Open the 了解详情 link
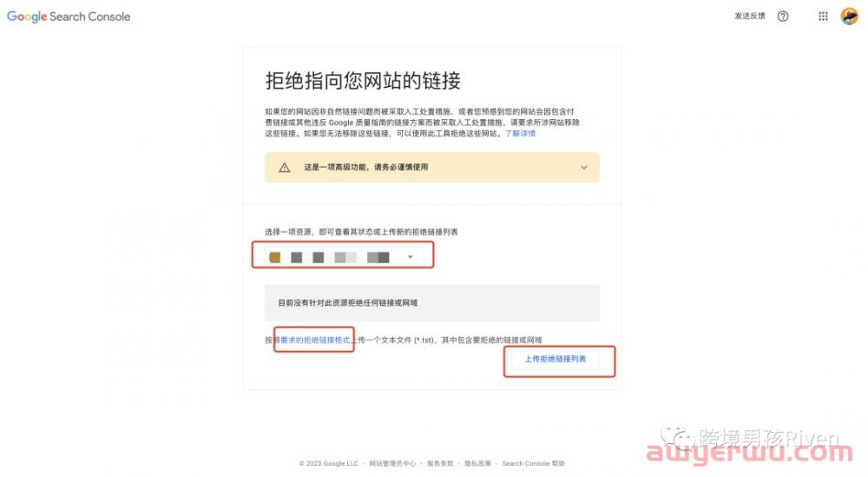This screenshot has width=868, height=477. pos(520,134)
